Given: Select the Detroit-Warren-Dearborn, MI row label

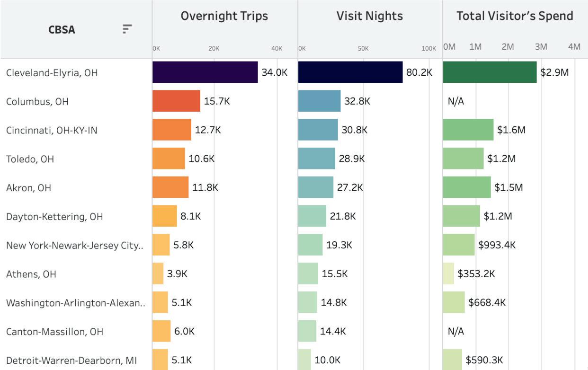Looking at the screenshot, I should pyautogui.click(x=71, y=360).
